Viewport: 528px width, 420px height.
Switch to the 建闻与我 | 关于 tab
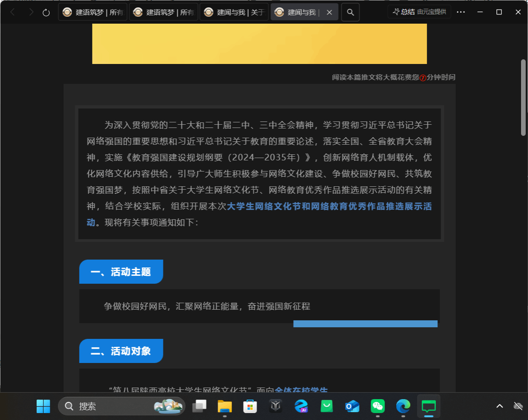click(234, 13)
